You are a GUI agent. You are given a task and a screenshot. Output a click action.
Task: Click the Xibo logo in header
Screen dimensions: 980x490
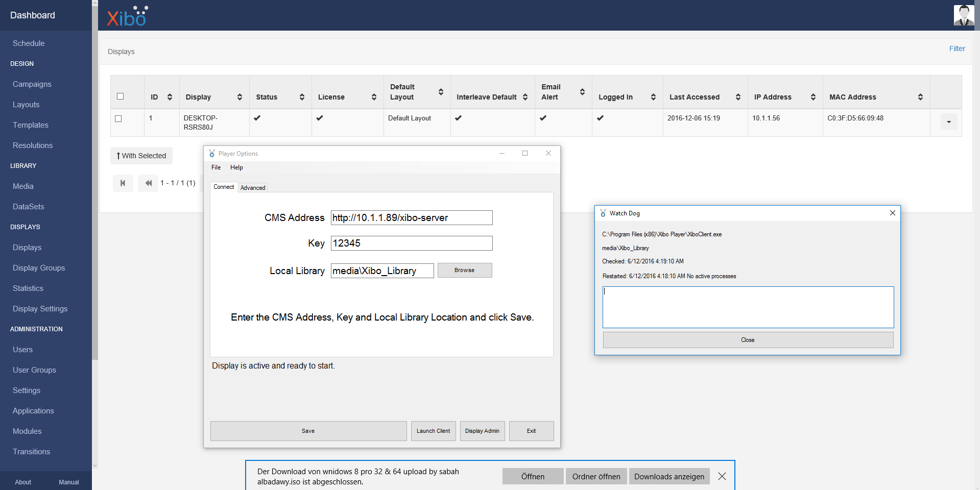click(128, 16)
